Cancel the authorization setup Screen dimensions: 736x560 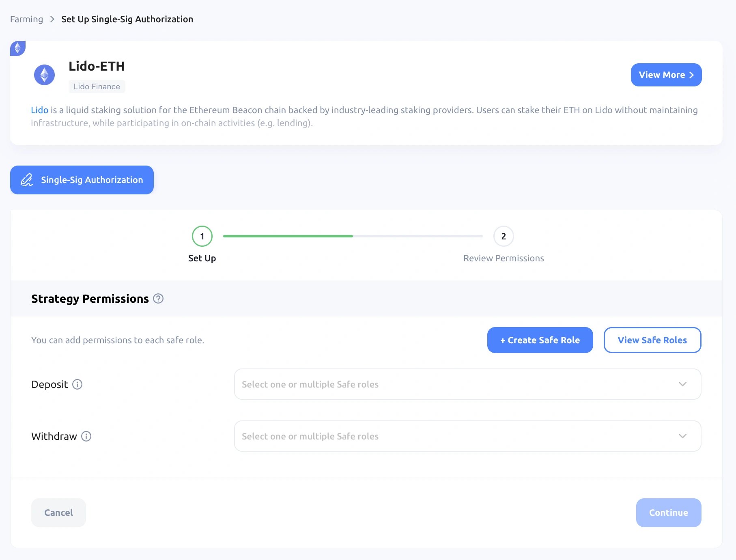[x=58, y=513]
